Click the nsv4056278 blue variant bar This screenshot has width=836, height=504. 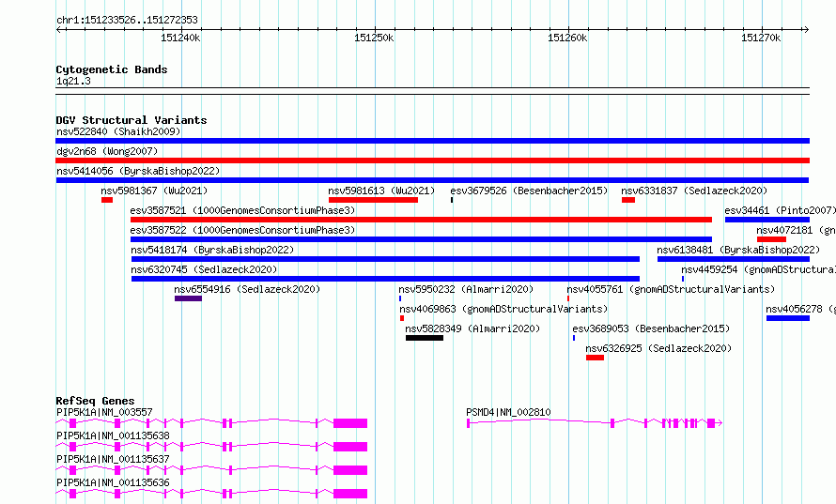[788, 318]
